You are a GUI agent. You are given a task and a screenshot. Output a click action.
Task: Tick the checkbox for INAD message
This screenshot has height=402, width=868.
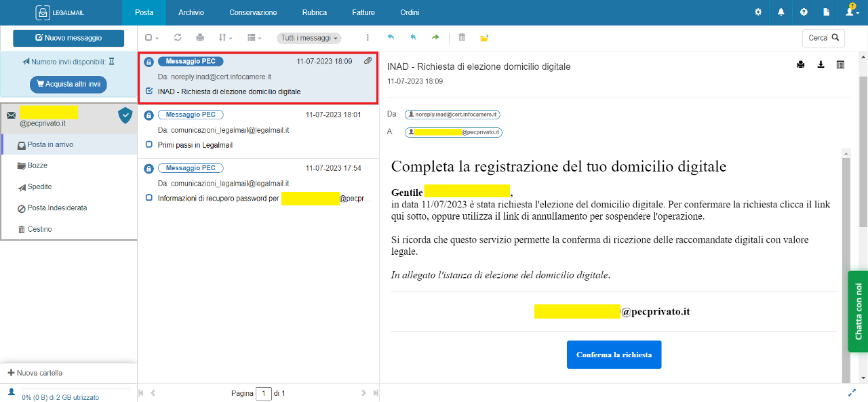click(149, 91)
